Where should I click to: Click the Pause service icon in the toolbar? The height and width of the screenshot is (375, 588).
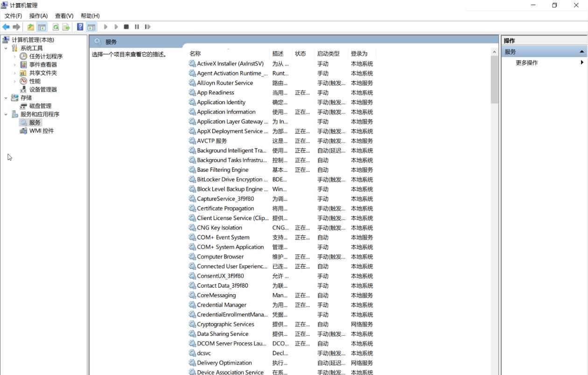pyautogui.click(x=136, y=27)
